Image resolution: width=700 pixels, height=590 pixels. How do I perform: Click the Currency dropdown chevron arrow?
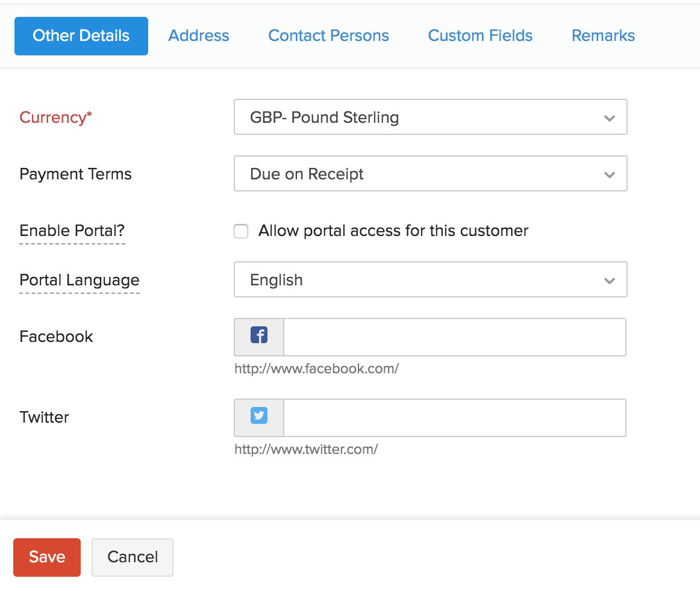[609, 118]
